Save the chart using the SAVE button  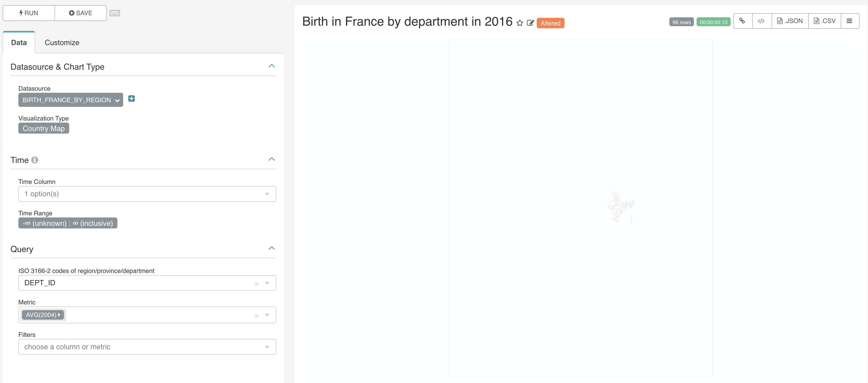coord(81,13)
